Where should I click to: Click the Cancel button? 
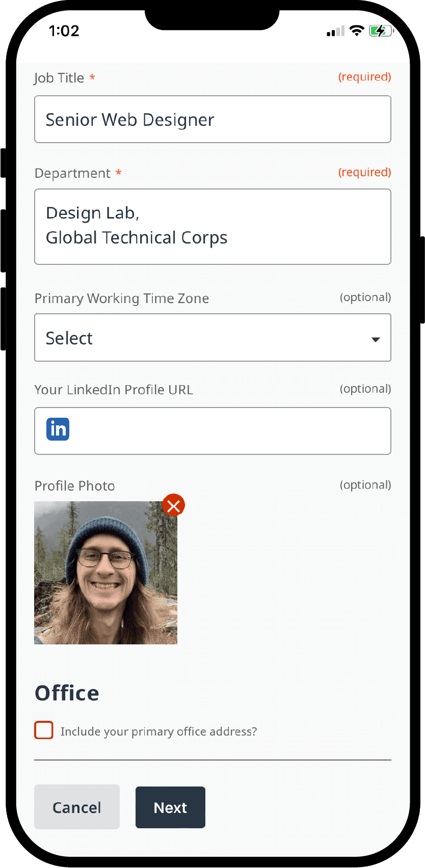coord(77,807)
